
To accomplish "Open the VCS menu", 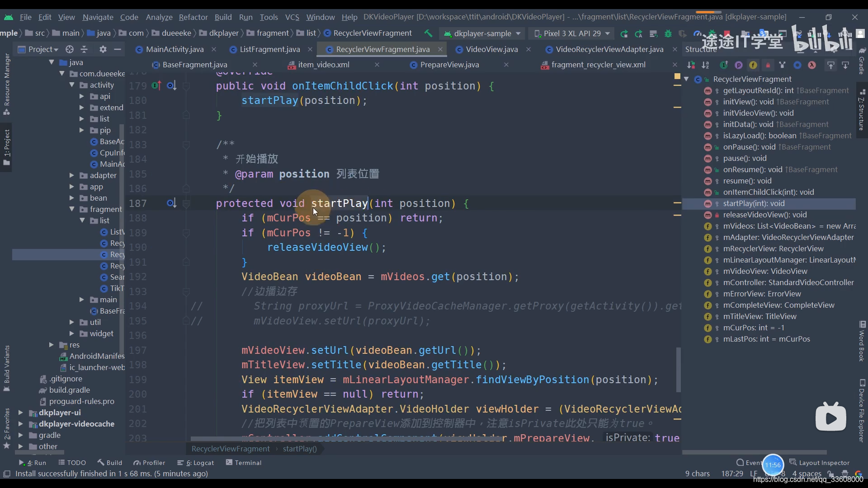I will click(x=292, y=17).
